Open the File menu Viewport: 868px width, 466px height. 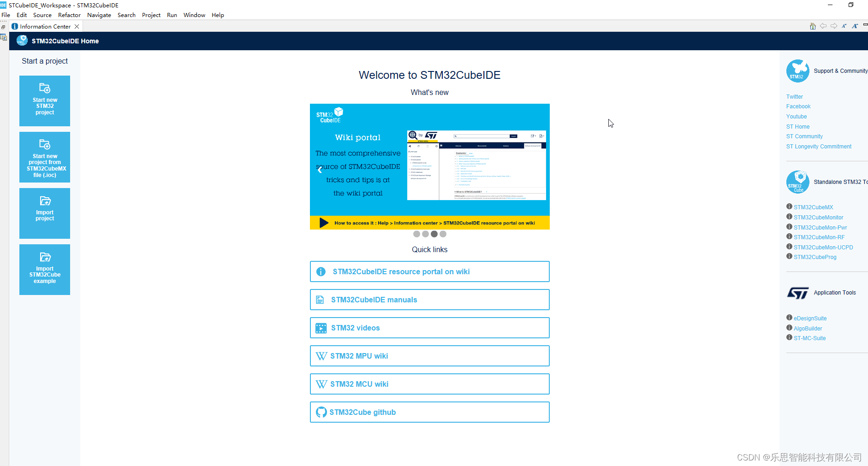[6, 15]
